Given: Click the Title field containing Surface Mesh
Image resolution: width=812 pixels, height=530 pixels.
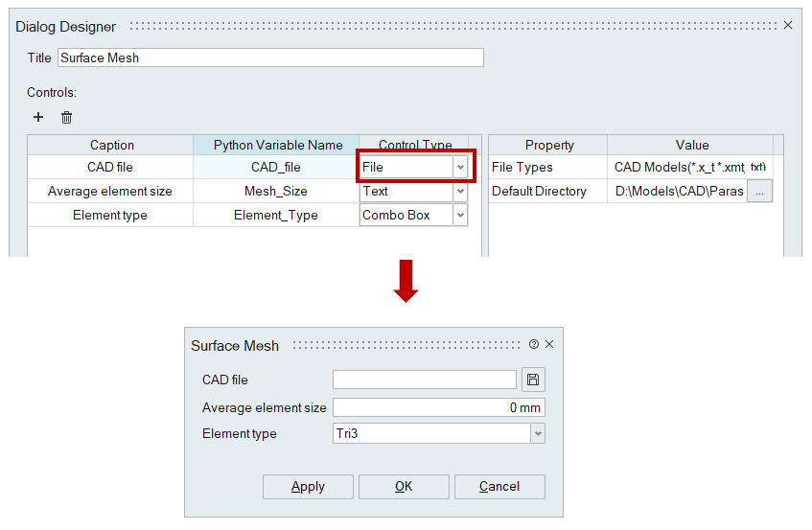Looking at the screenshot, I should 270,58.
